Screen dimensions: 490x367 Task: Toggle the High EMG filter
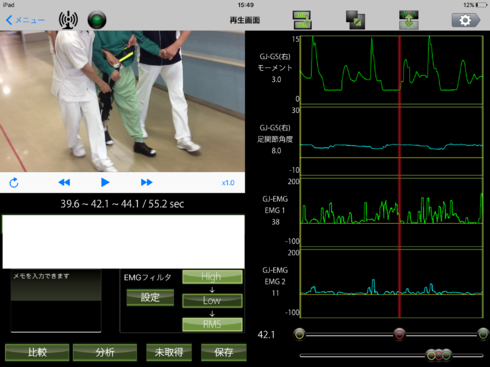[212, 277]
